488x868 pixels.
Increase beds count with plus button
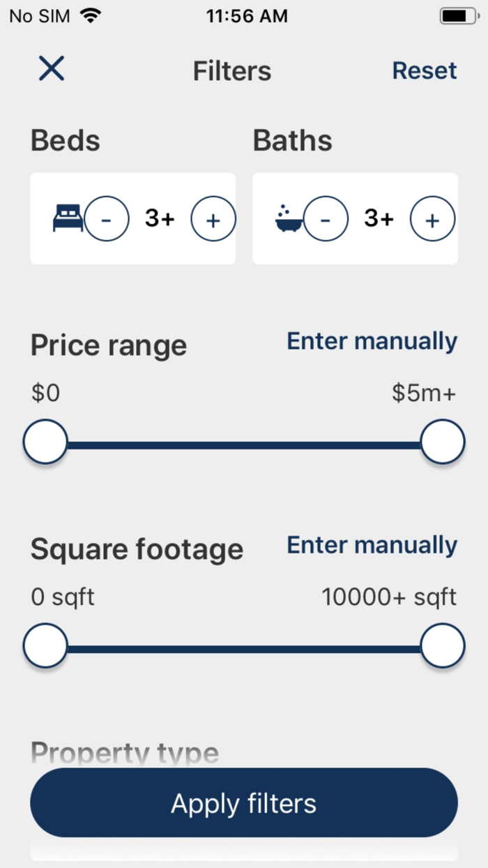(x=213, y=219)
